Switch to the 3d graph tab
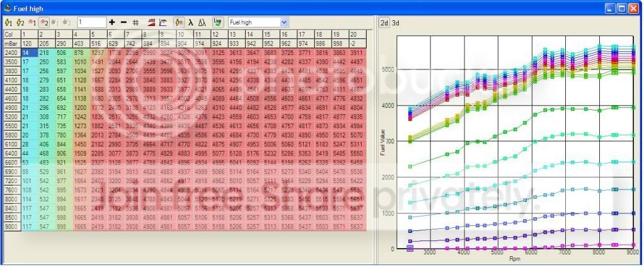 [x=396, y=23]
